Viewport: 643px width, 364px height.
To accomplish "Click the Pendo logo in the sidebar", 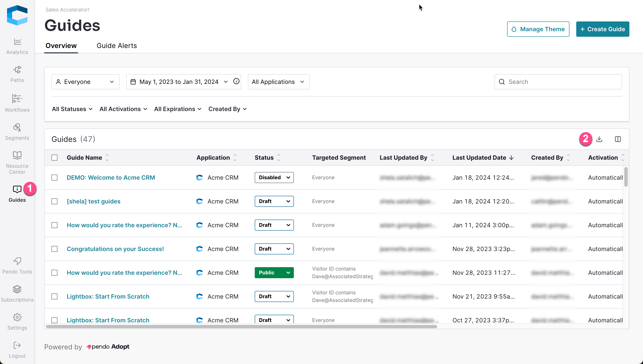I will point(17,15).
